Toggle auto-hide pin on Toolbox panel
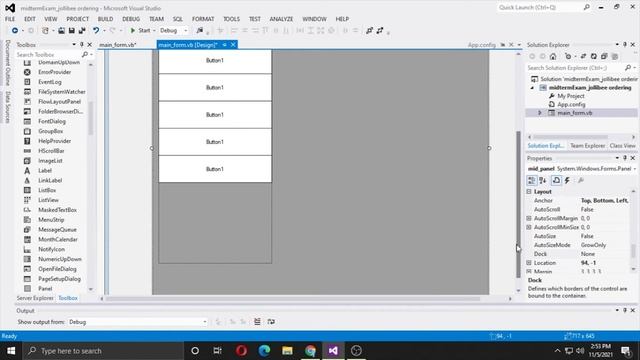 82,44
